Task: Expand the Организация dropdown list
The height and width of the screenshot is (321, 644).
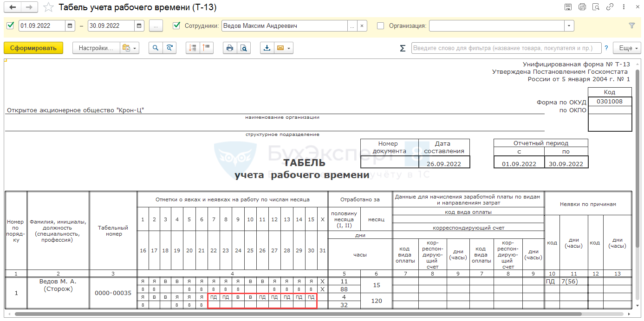Action: tap(569, 26)
